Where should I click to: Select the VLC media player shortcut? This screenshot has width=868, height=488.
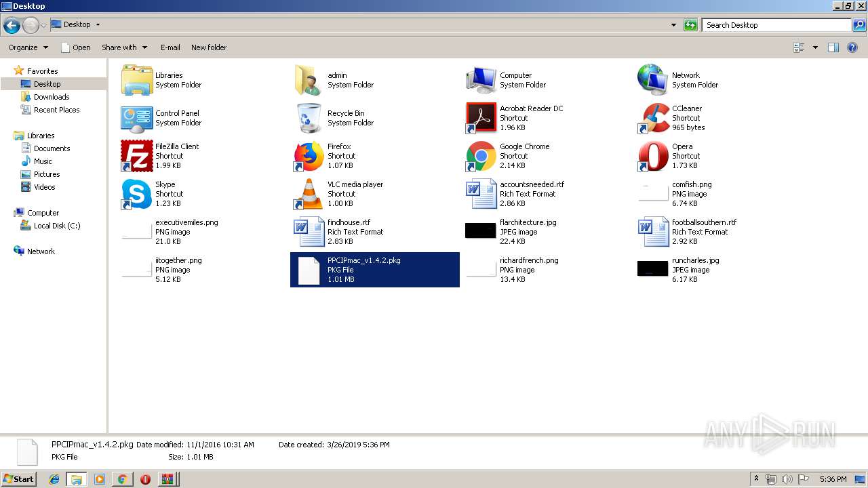point(309,194)
